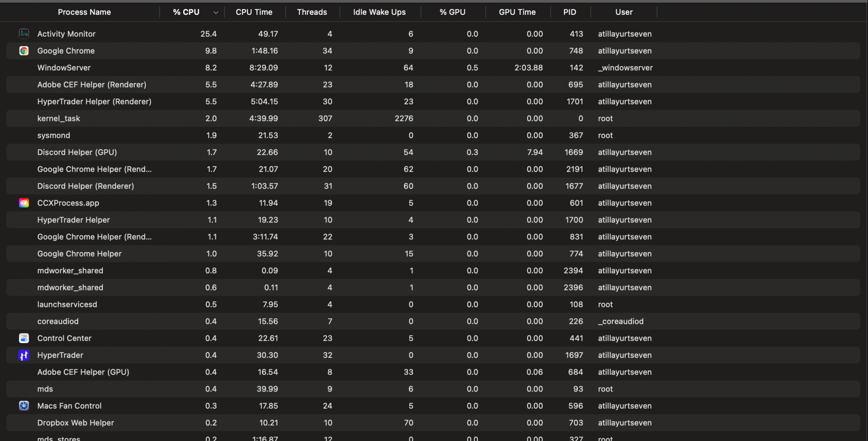
Task: Sort processes by Threads column
Action: tap(312, 12)
